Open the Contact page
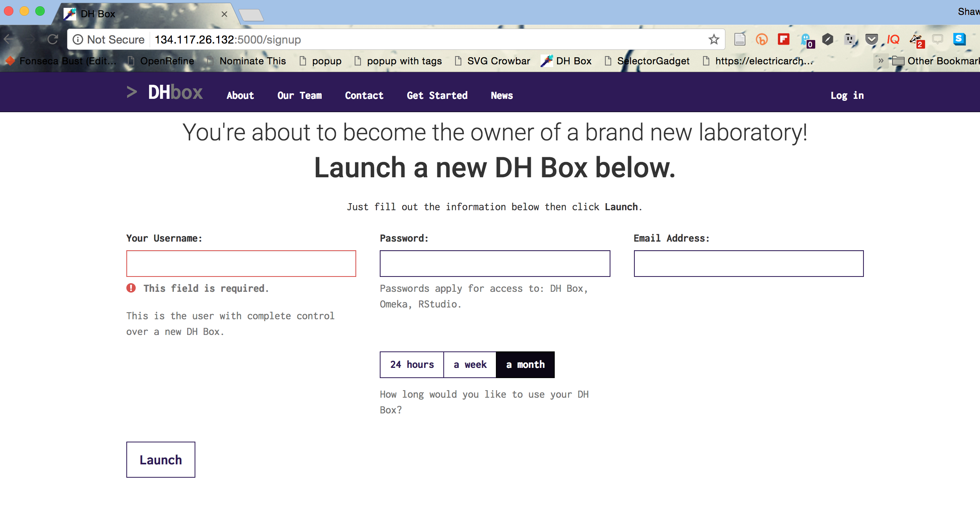Screen dimensions: 980x513 (364, 95)
